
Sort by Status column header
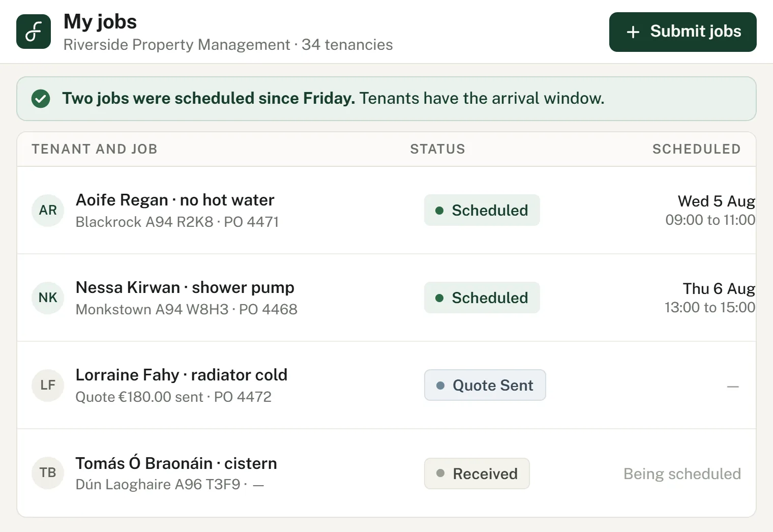437,149
